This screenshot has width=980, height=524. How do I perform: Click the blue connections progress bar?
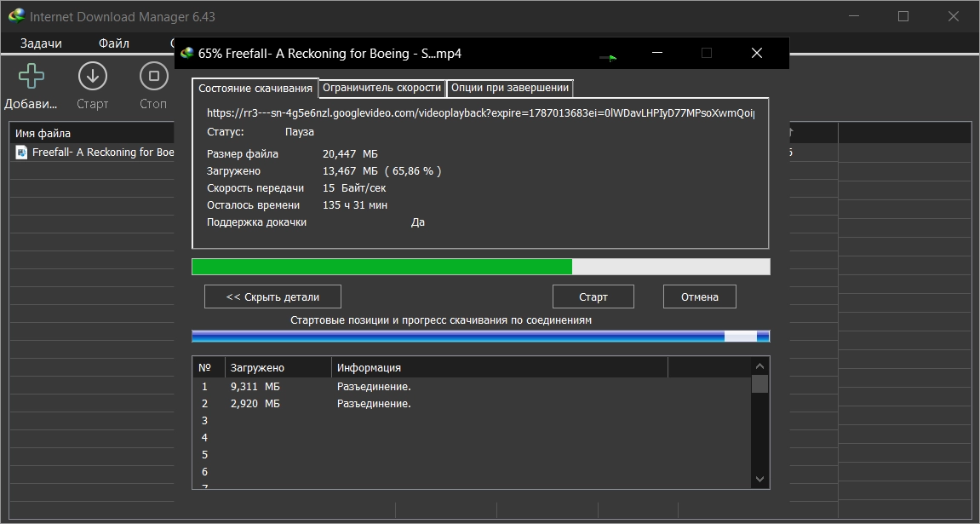(x=480, y=337)
